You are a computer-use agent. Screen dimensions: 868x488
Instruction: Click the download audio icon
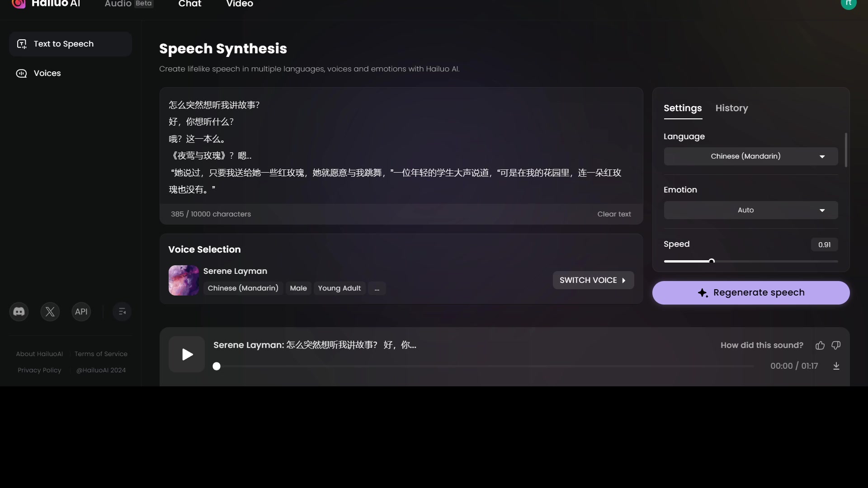click(x=836, y=366)
